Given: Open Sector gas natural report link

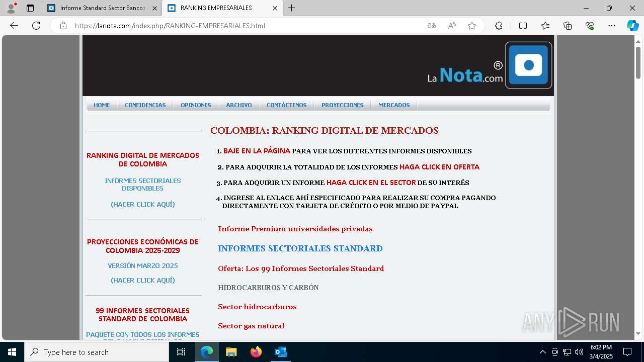Looking at the screenshot, I should [251, 326].
